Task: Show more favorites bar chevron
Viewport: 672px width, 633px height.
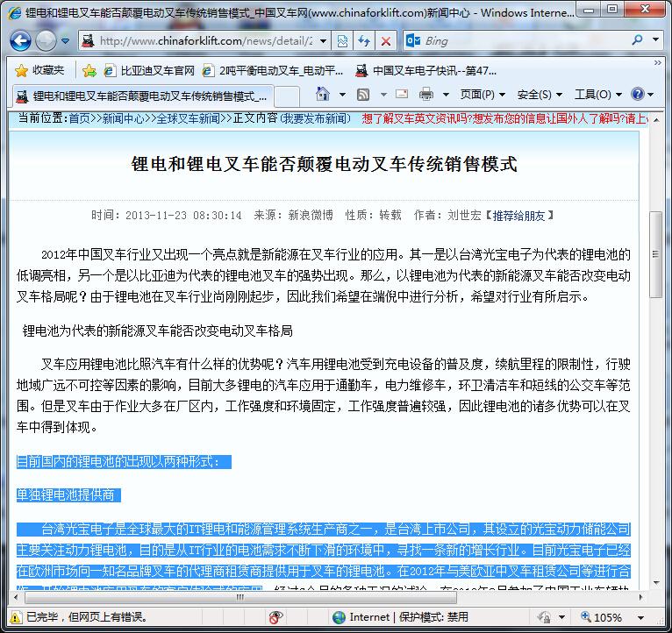Action: click(657, 63)
